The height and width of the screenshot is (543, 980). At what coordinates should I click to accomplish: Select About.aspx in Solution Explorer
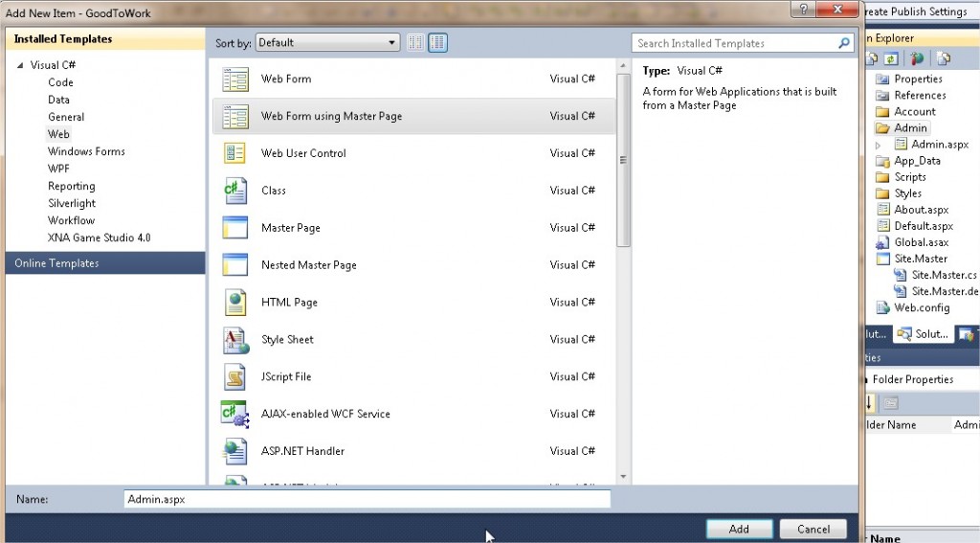point(921,210)
